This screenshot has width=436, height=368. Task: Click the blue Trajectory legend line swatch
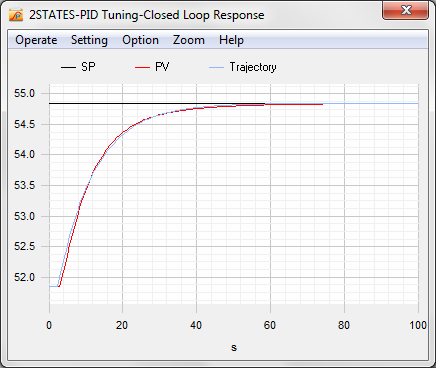pos(216,67)
